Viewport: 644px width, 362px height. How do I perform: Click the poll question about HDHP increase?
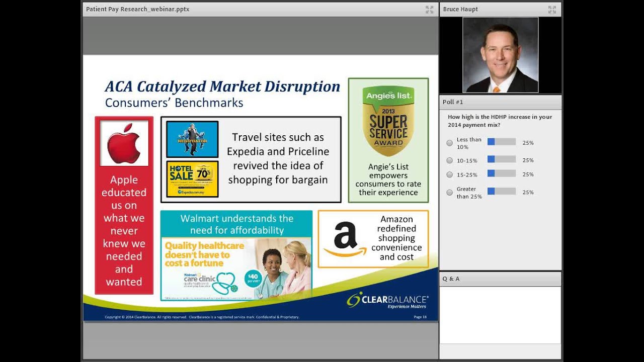tap(500, 121)
